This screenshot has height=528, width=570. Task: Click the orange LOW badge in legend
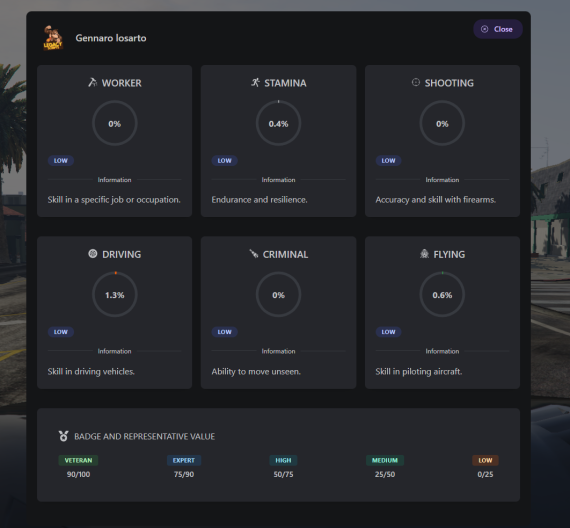485,460
